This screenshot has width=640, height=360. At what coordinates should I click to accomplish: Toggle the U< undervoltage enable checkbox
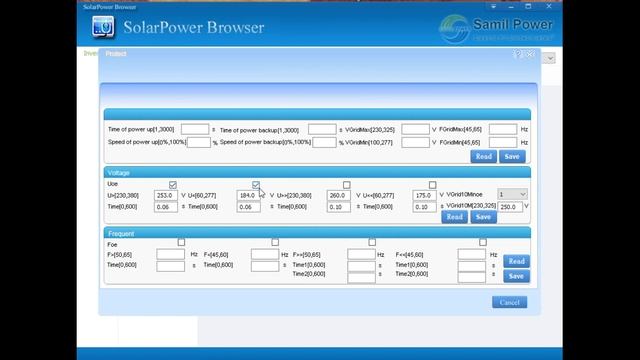(256, 185)
